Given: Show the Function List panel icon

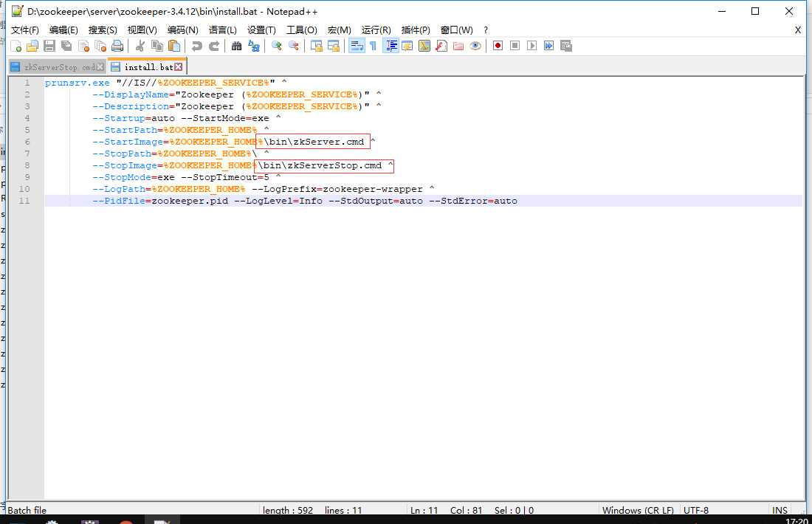Looking at the screenshot, I should [441, 46].
